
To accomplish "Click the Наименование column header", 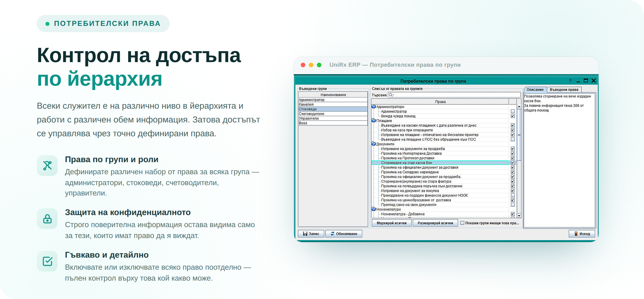I will 333,95.
